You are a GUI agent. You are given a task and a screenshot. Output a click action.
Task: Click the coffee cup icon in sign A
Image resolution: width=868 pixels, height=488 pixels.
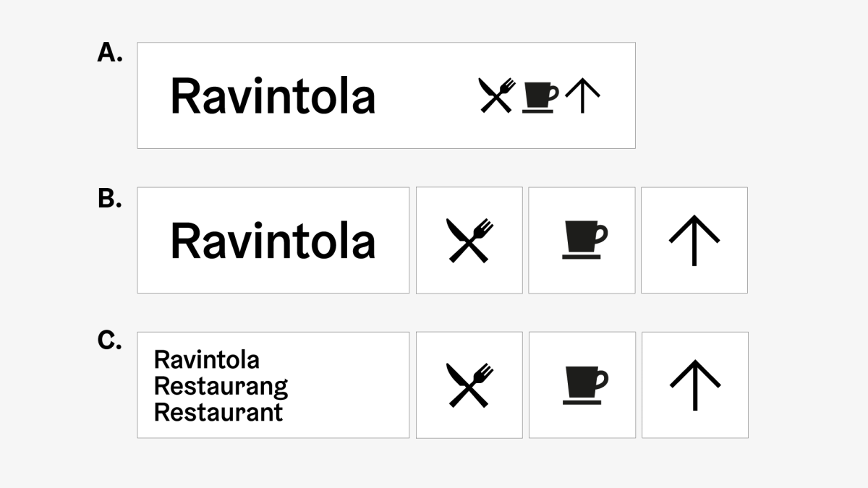[540, 96]
